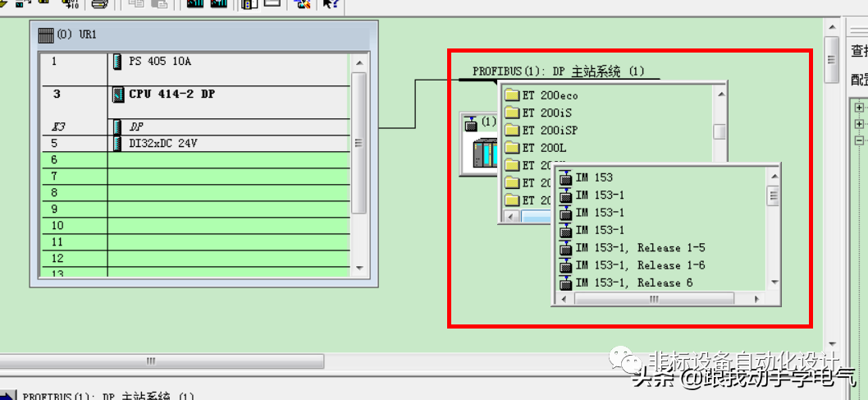This screenshot has height=400, width=868.
Task: Click the UR1 rack title icon
Action: (x=46, y=34)
